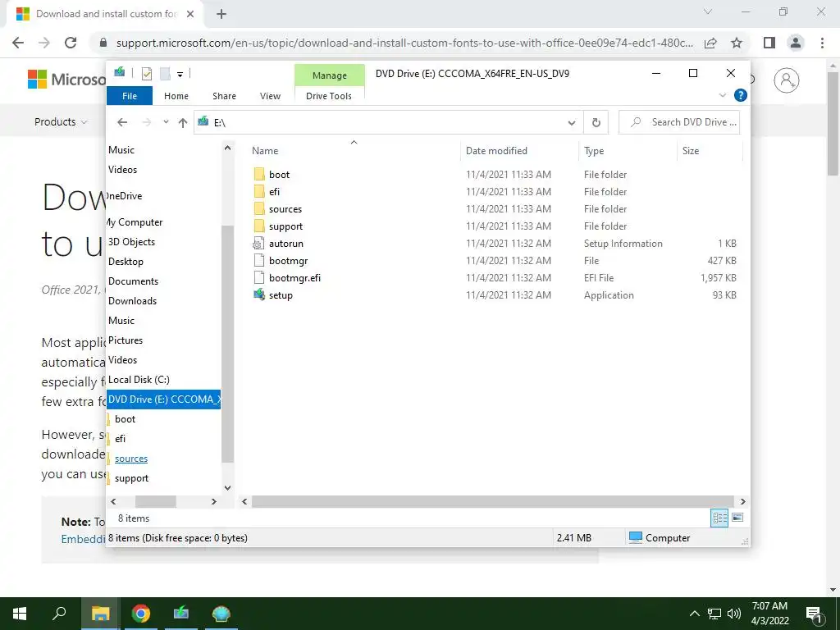Select 3D Objects in navigation pane

132,242
